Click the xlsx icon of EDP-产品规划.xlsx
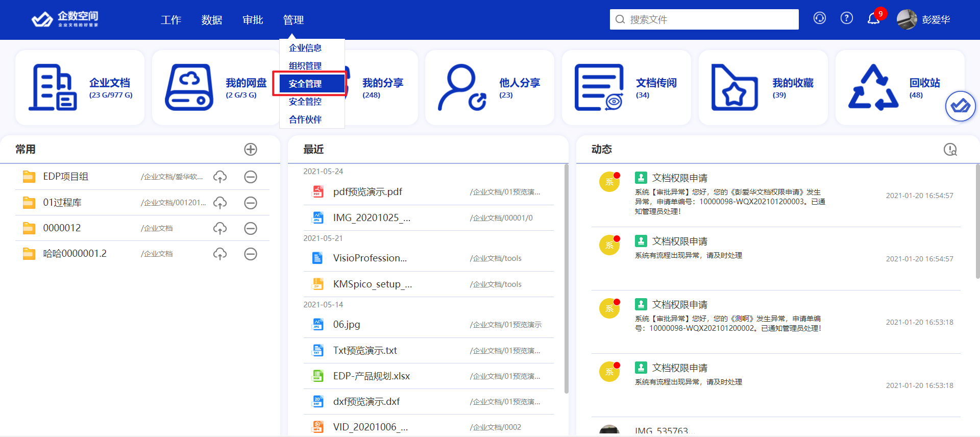The width and height of the screenshot is (980, 437). coord(317,376)
